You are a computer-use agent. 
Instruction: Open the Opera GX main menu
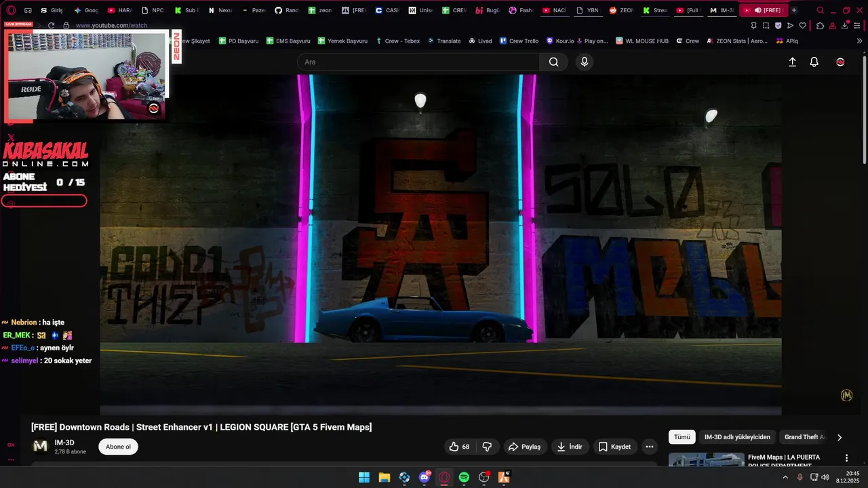tap(11, 10)
